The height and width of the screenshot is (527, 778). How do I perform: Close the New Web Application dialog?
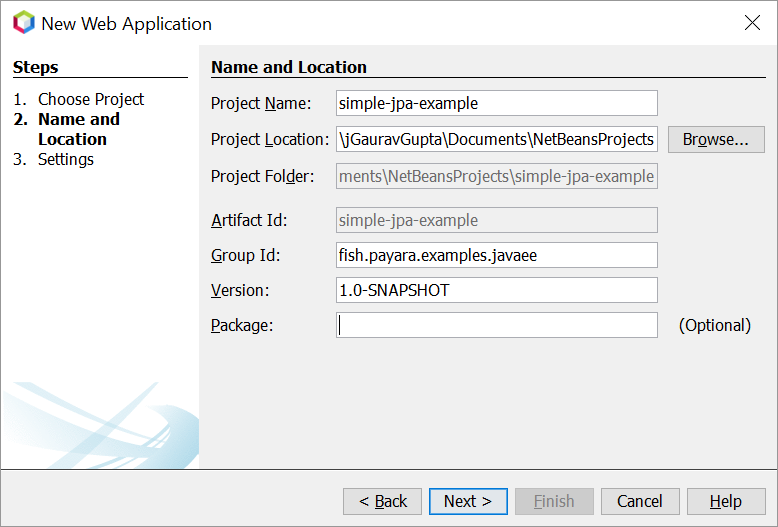click(x=752, y=23)
